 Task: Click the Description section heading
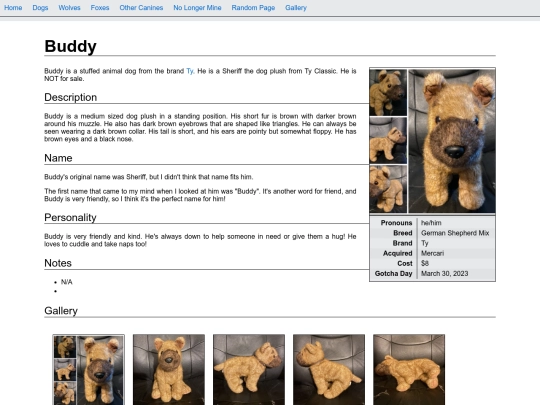click(71, 97)
